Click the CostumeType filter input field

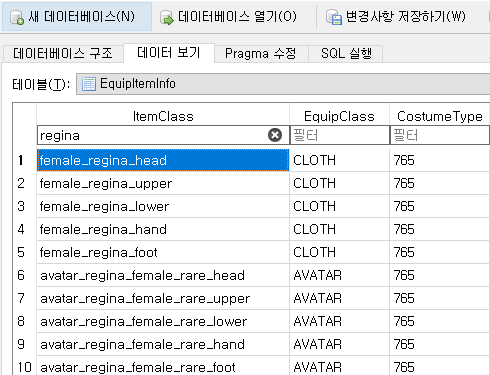point(440,135)
